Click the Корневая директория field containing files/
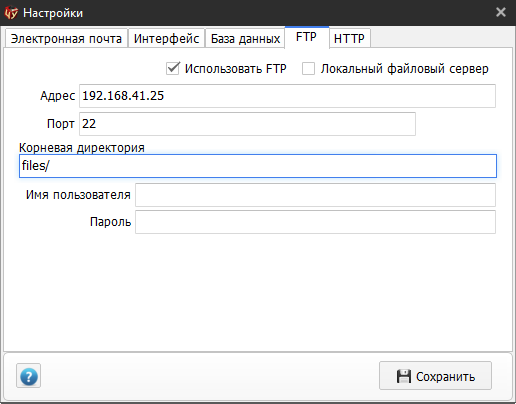The height and width of the screenshot is (404, 516). click(x=258, y=166)
